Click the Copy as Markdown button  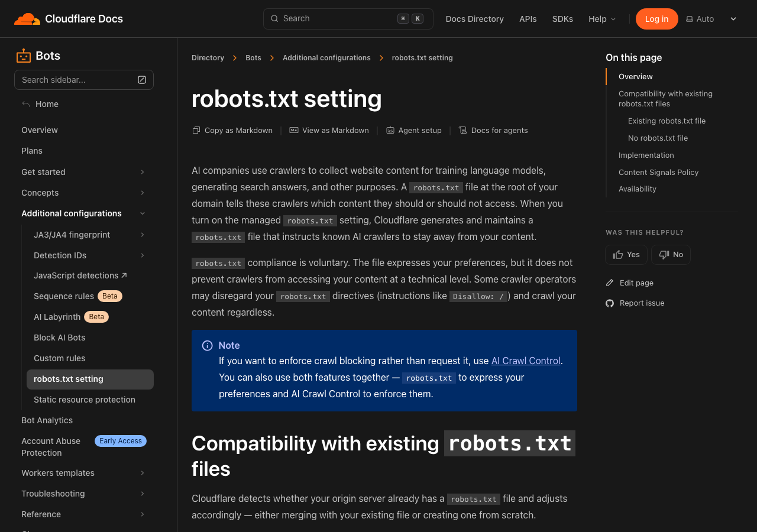(x=232, y=130)
